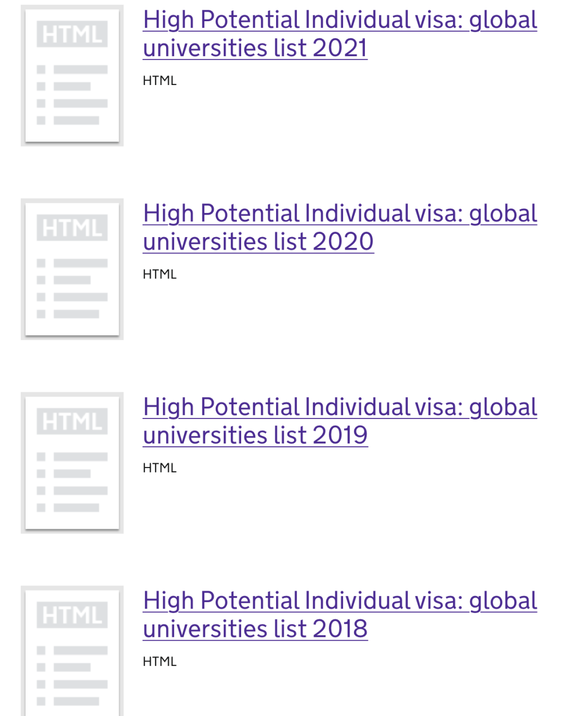Click the HTML format label under 2020 list
Viewport: 588px width, 716px height.
160,274
